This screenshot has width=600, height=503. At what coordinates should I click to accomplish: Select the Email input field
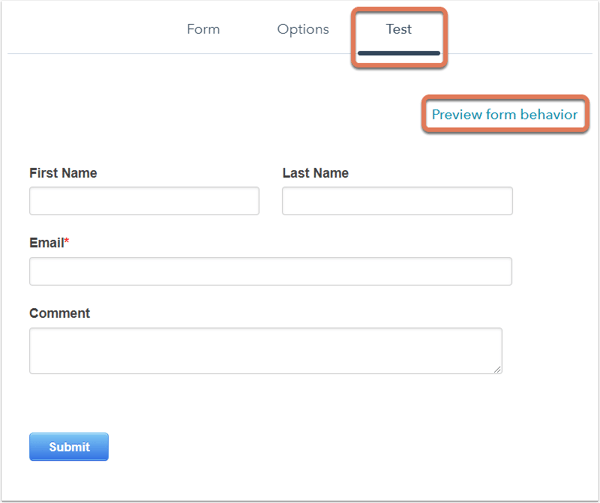(270, 271)
